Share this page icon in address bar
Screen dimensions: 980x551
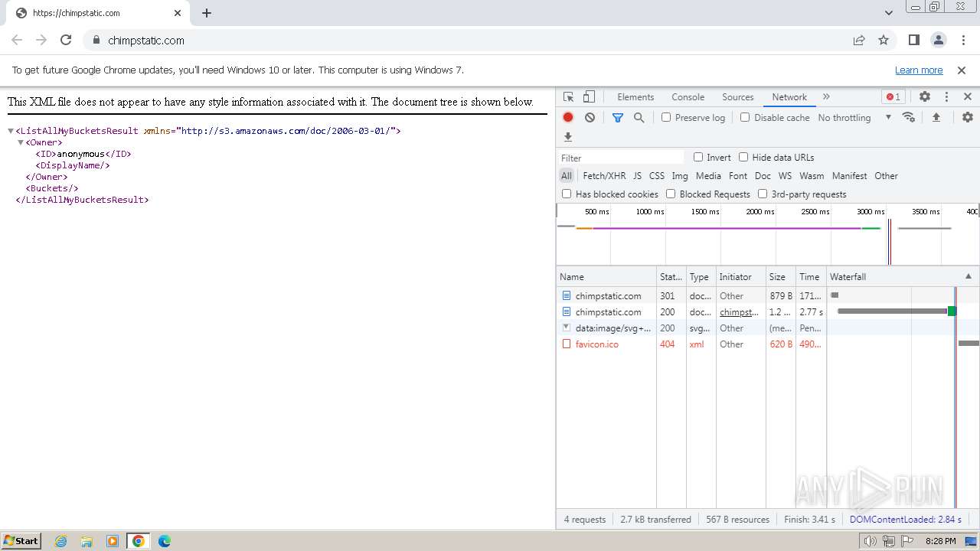point(859,41)
